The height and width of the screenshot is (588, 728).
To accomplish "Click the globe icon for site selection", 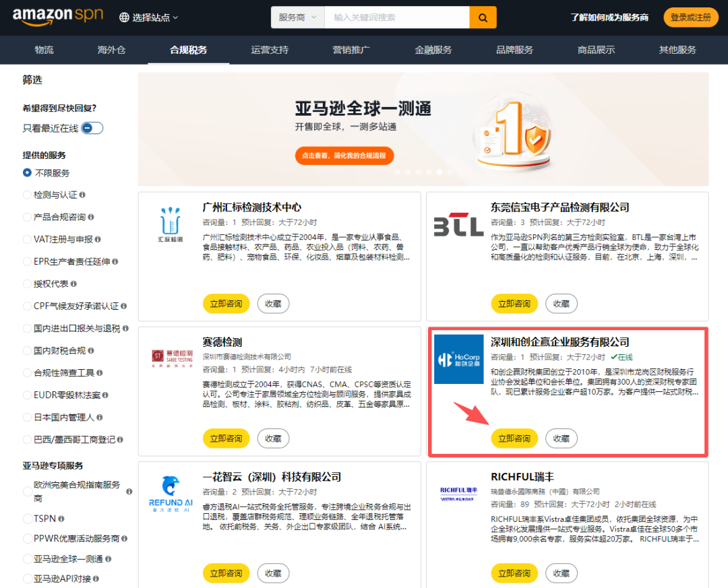I will pyautogui.click(x=124, y=18).
